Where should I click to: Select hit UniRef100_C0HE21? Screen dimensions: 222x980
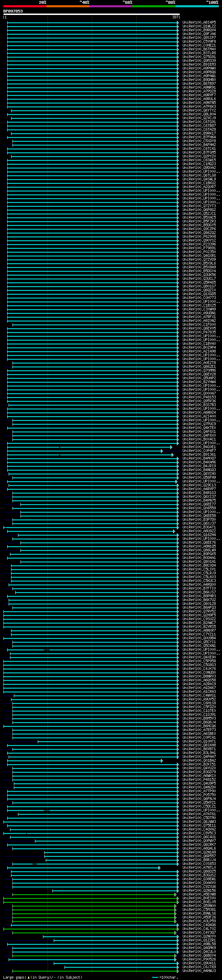[x=199, y=45]
